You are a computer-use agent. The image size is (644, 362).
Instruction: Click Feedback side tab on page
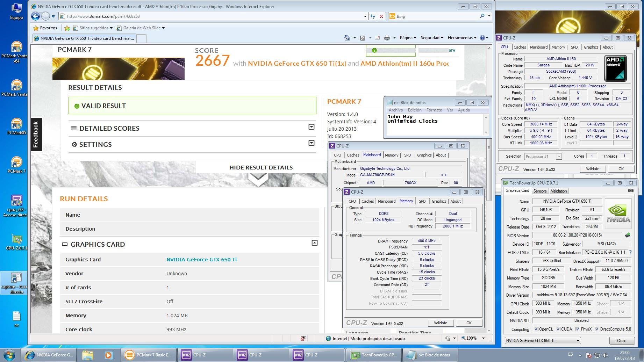click(x=36, y=135)
